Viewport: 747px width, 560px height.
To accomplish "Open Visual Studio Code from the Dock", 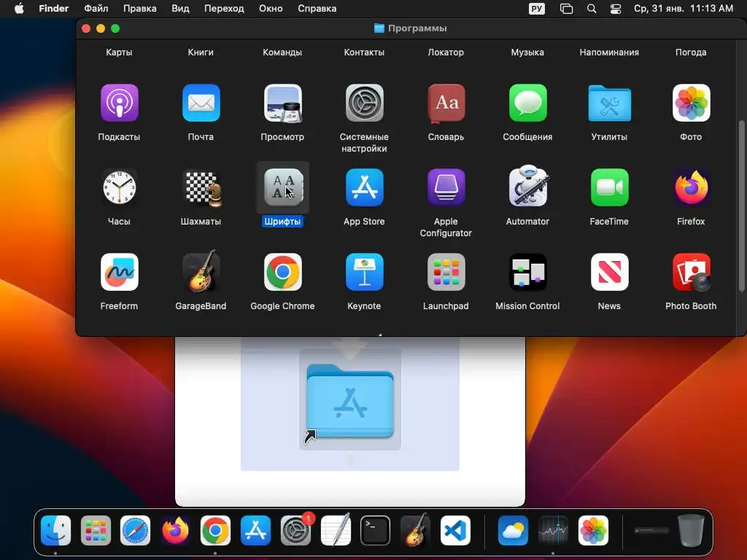I will [x=455, y=530].
